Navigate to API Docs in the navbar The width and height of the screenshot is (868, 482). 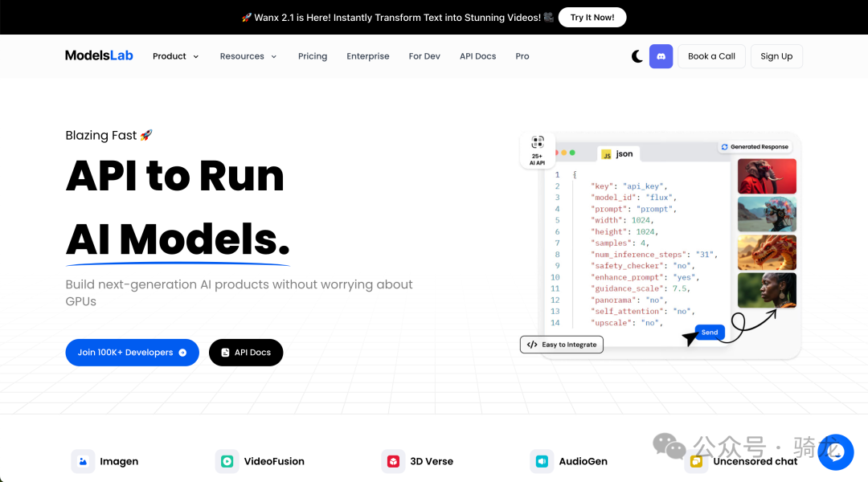[477, 56]
